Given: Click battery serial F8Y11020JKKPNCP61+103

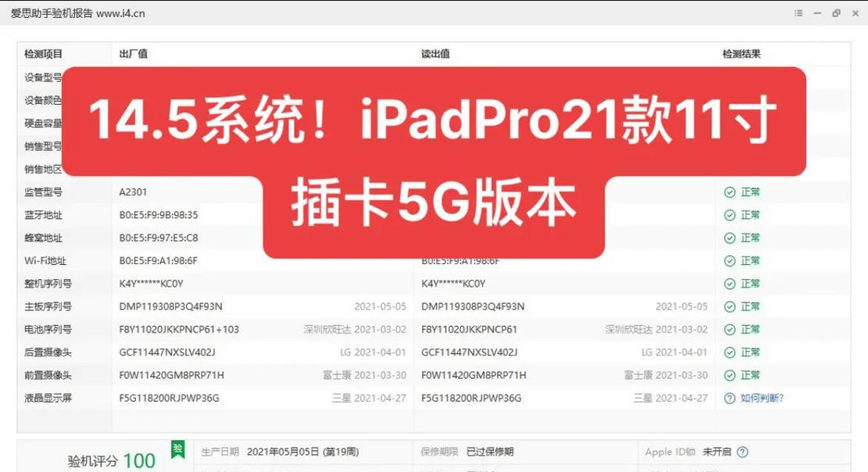Looking at the screenshot, I should 179,330.
